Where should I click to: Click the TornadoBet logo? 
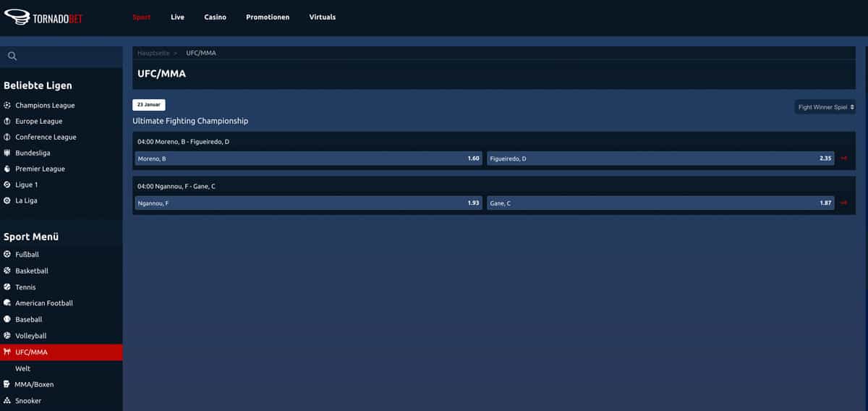43,17
